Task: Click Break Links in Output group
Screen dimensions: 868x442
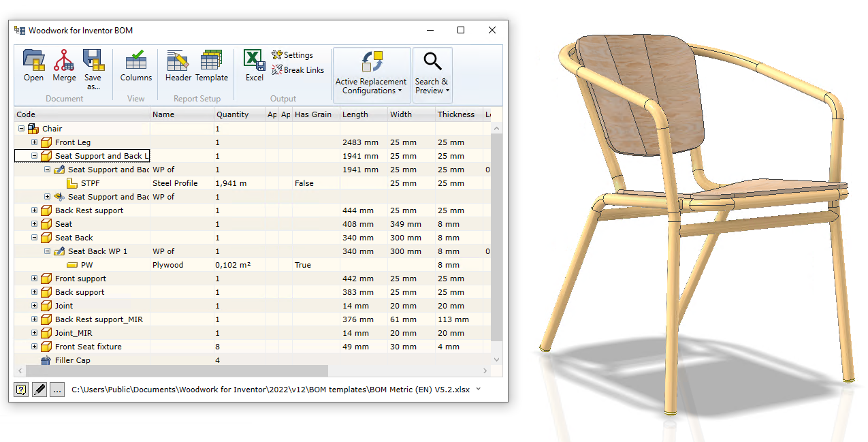Action: [x=298, y=70]
